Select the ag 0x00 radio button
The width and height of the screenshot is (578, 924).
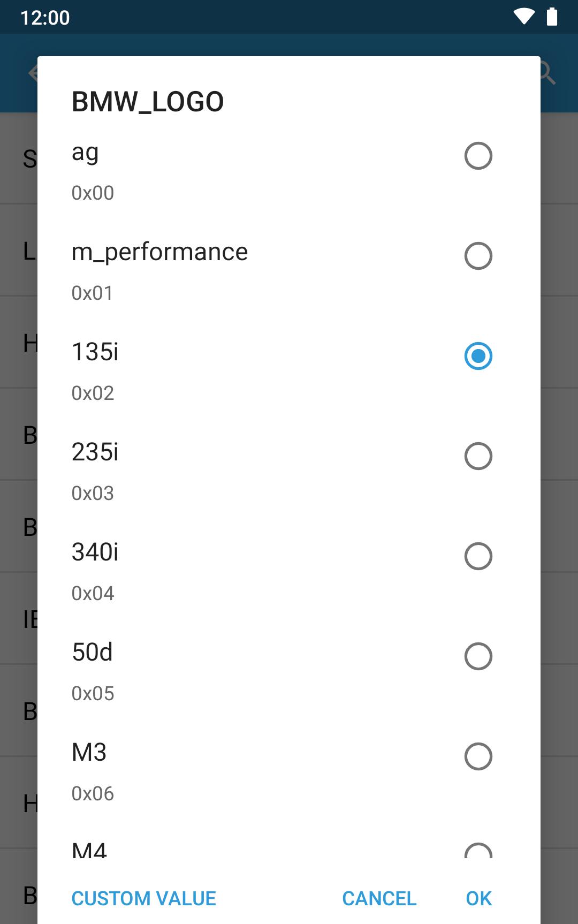click(478, 156)
